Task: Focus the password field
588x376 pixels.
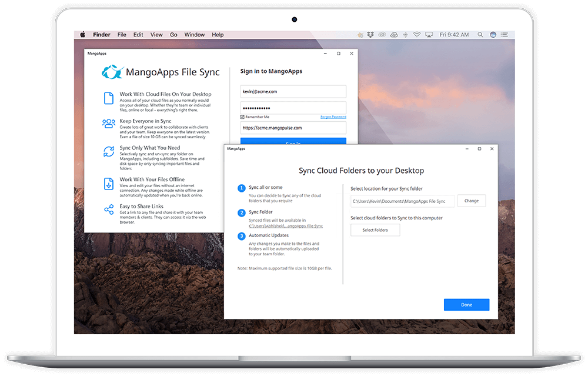Action: (293, 108)
